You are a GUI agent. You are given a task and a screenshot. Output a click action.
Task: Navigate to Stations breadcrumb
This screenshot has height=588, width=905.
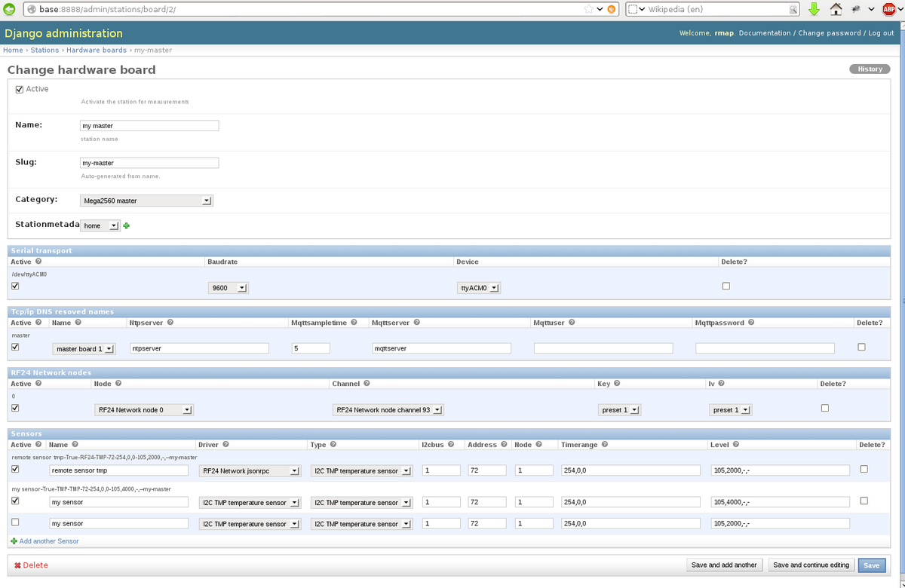[44, 51]
